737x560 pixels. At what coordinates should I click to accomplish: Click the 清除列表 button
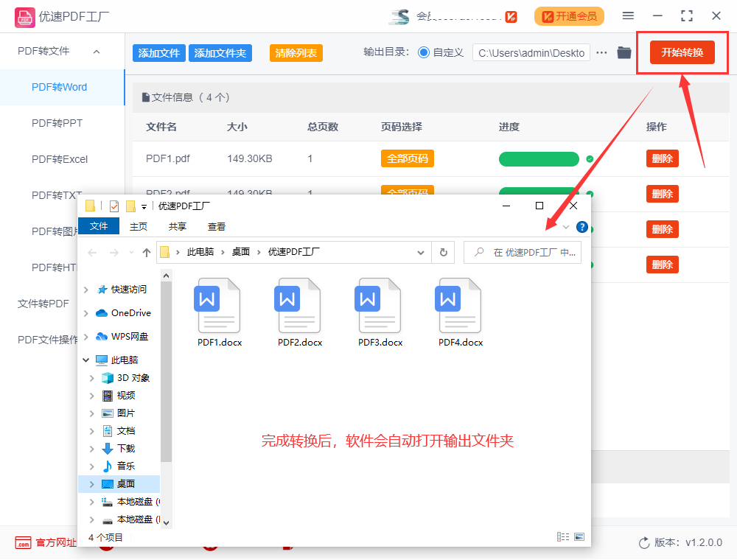tap(296, 53)
